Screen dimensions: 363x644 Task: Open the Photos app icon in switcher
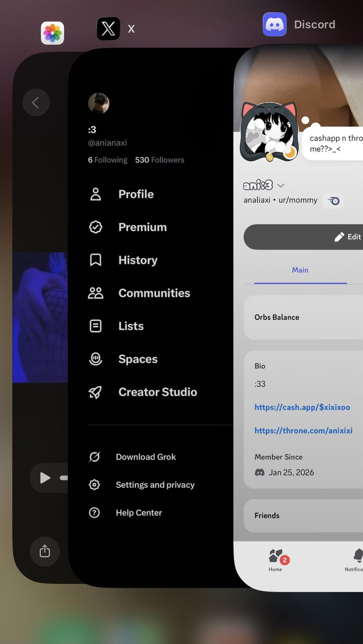53,33
